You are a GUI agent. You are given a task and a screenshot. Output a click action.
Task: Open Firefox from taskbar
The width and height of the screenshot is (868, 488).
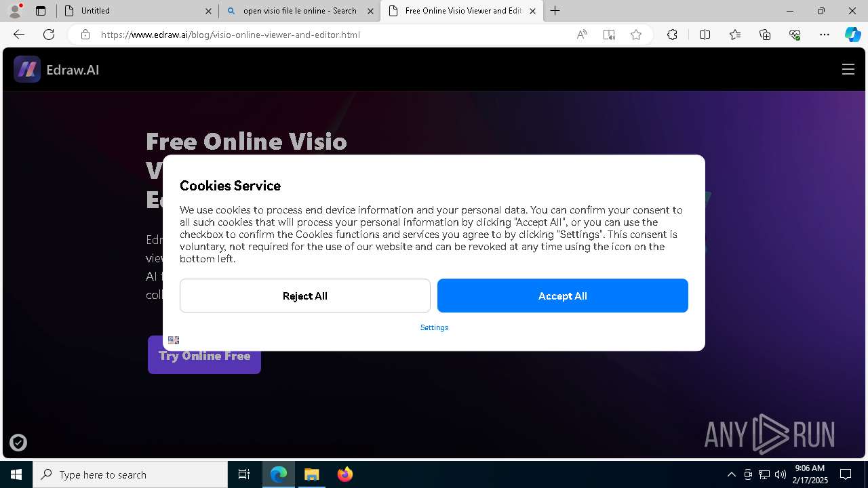click(x=344, y=474)
